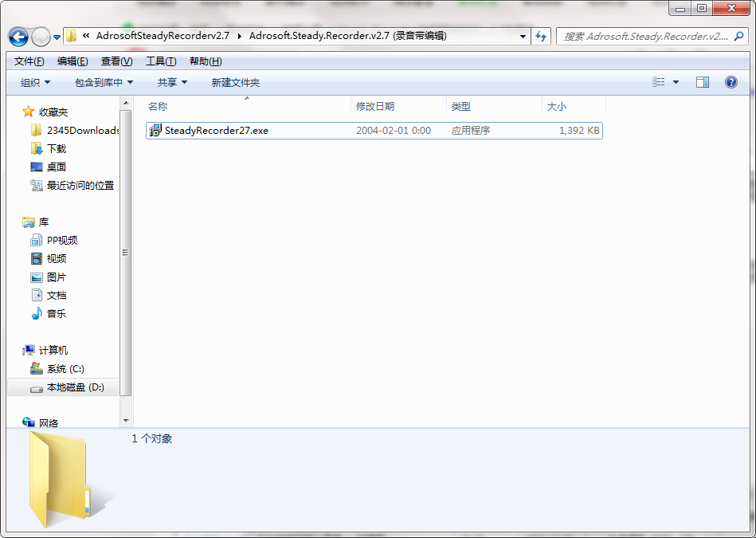Refresh the folder view
756x538 pixels.
click(x=541, y=36)
